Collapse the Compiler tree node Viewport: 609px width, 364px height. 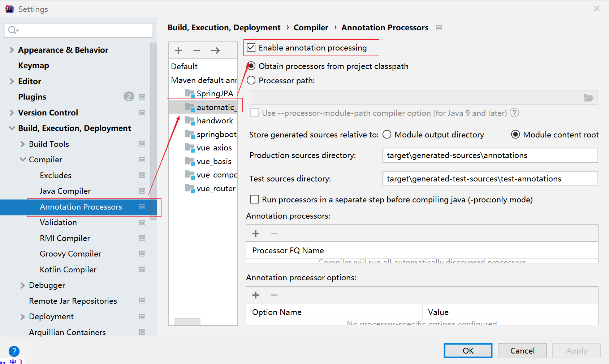tap(23, 159)
